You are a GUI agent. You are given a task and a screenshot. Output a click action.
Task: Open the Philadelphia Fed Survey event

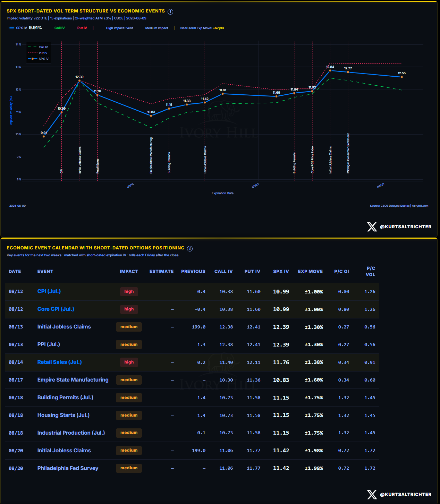click(68, 468)
